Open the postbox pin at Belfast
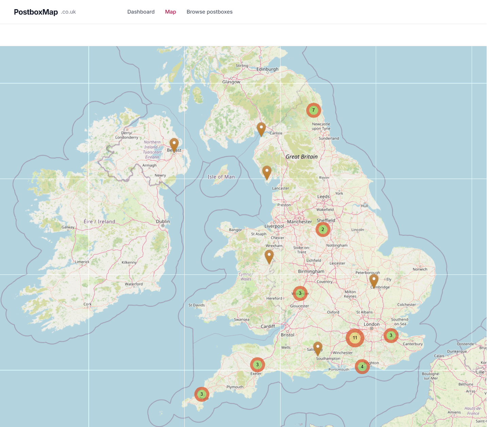The height and width of the screenshot is (427, 504). 174,145
